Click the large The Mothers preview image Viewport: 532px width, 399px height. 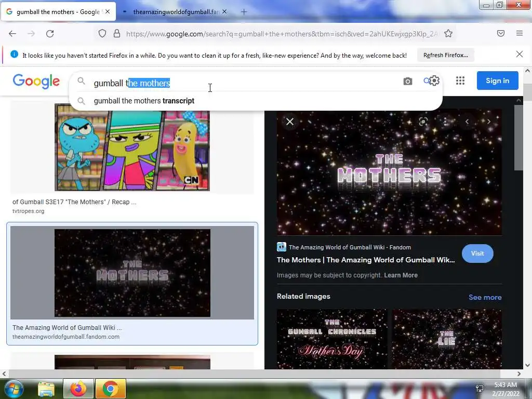[x=389, y=172]
